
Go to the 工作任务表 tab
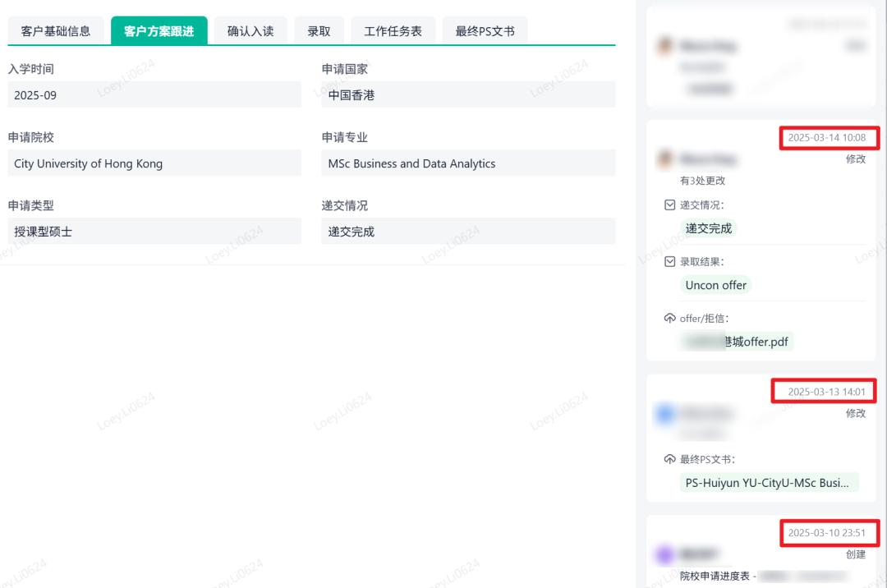[393, 31]
